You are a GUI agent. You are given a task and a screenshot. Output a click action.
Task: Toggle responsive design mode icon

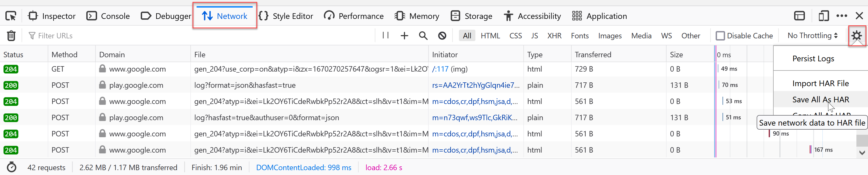pyautogui.click(x=824, y=16)
